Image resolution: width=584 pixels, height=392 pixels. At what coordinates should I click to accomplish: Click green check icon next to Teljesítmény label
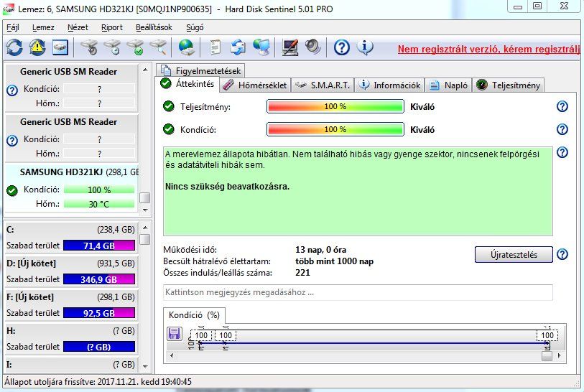(x=169, y=106)
